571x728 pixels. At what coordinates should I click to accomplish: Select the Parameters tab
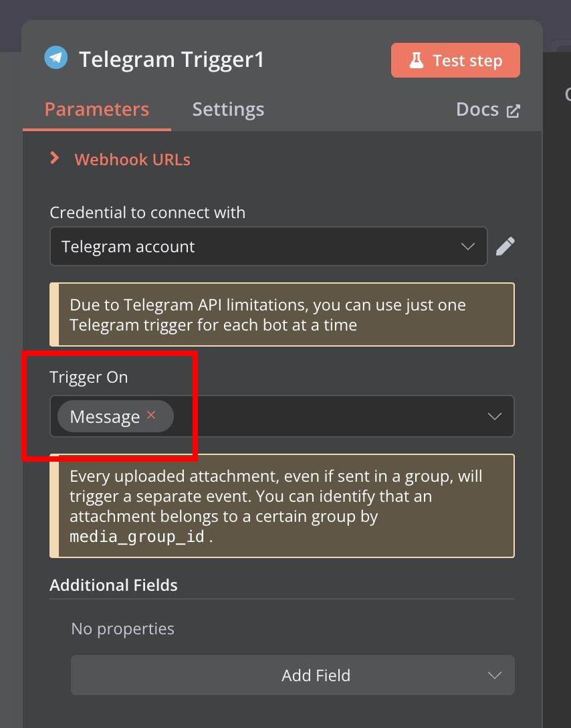click(x=97, y=110)
